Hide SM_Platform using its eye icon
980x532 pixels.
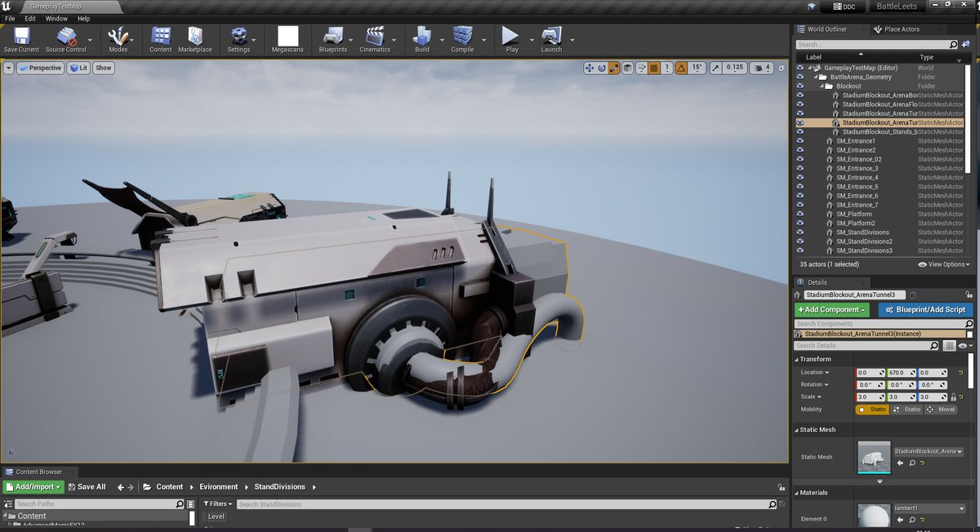tap(800, 214)
